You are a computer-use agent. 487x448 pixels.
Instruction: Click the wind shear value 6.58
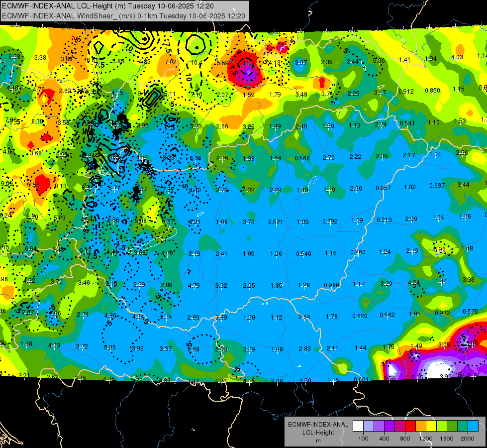point(14,57)
